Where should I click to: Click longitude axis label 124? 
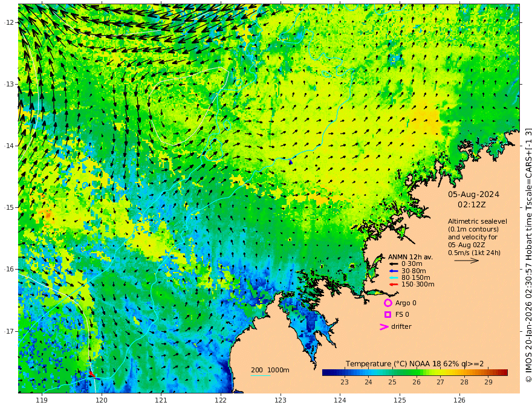point(340,400)
